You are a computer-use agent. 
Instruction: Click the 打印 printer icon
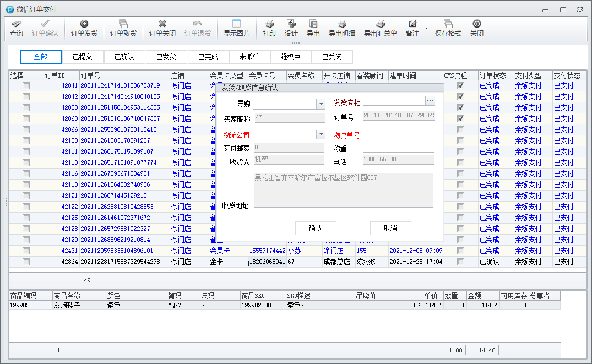pyautogui.click(x=269, y=24)
